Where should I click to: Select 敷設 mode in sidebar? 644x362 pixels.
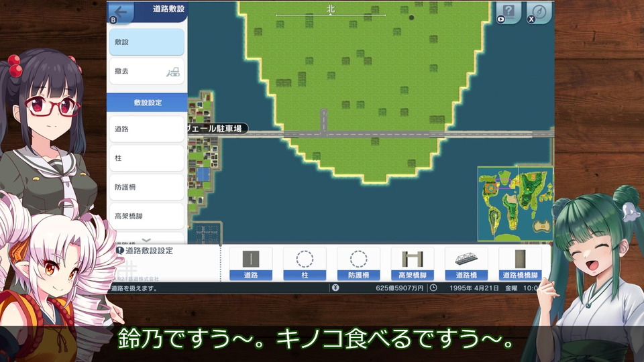tap(147, 42)
